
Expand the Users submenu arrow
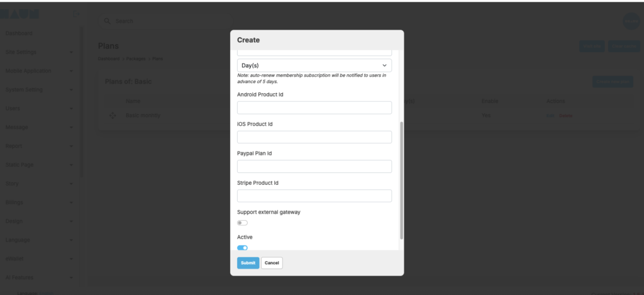[72, 109]
